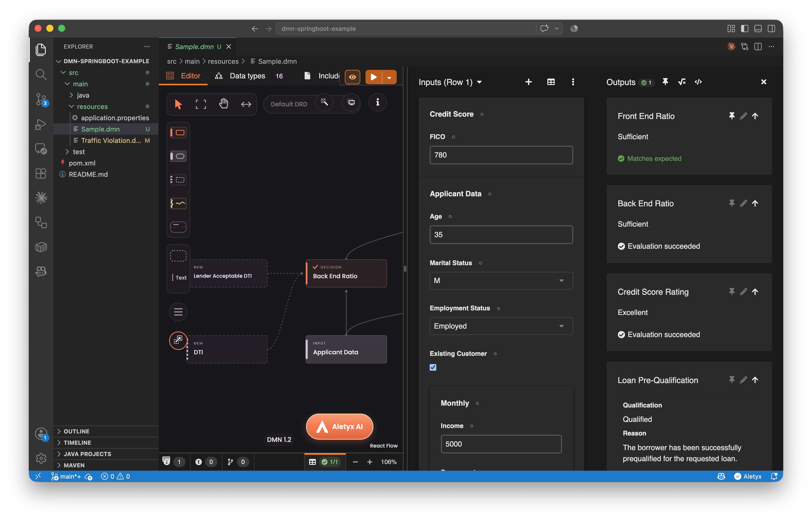Toggle the formula view in Outputs header
The image size is (812, 520).
[682, 82]
